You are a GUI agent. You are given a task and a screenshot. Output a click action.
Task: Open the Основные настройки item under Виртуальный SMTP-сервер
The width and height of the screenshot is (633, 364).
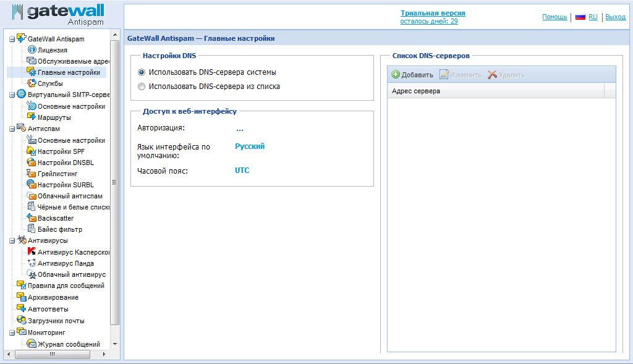coord(71,106)
